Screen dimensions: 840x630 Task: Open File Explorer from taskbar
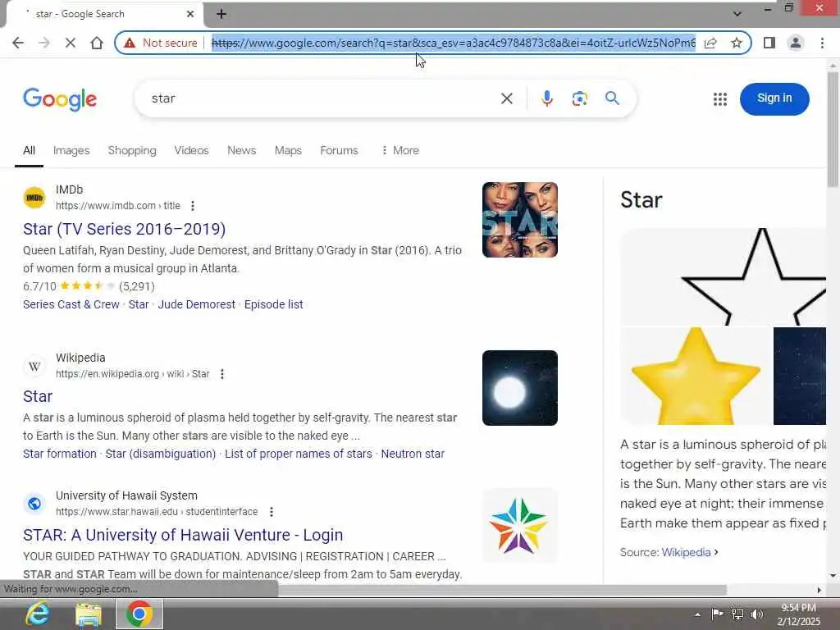pos(89,614)
